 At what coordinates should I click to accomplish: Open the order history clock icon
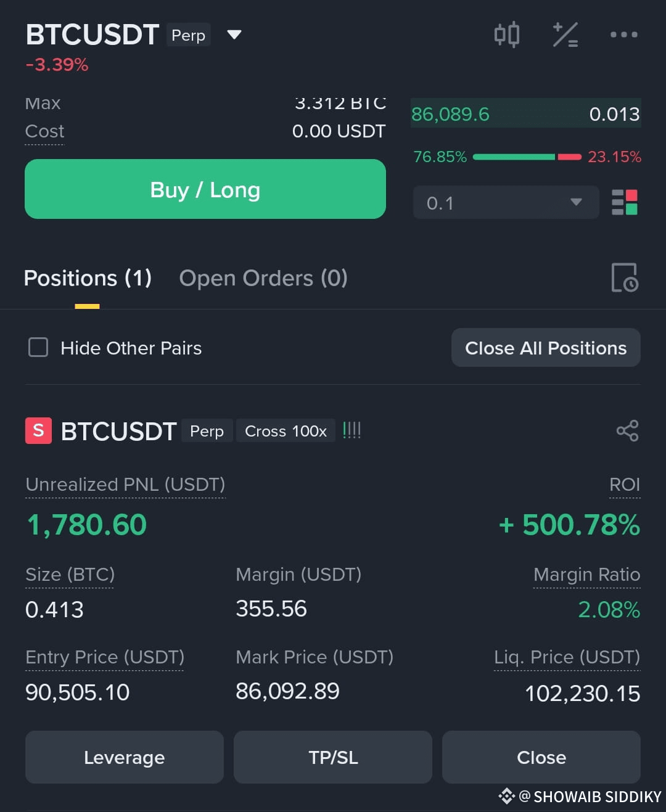tap(624, 277)
